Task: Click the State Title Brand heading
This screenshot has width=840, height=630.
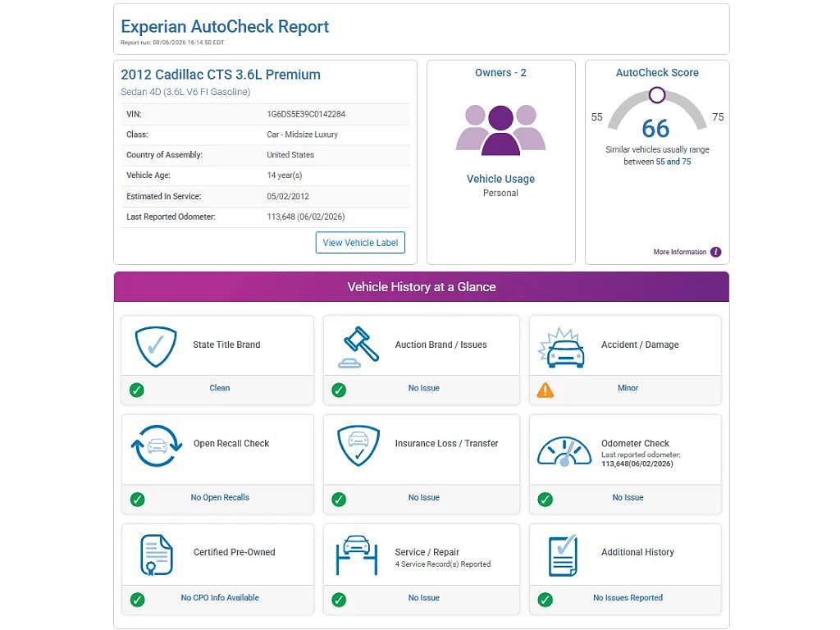Action: [226, 345]
